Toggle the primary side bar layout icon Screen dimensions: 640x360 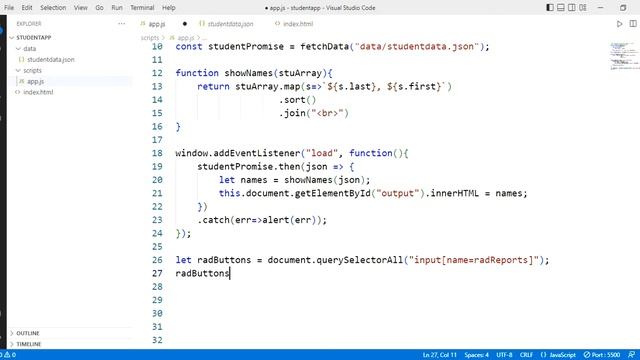tap(550, 7)
